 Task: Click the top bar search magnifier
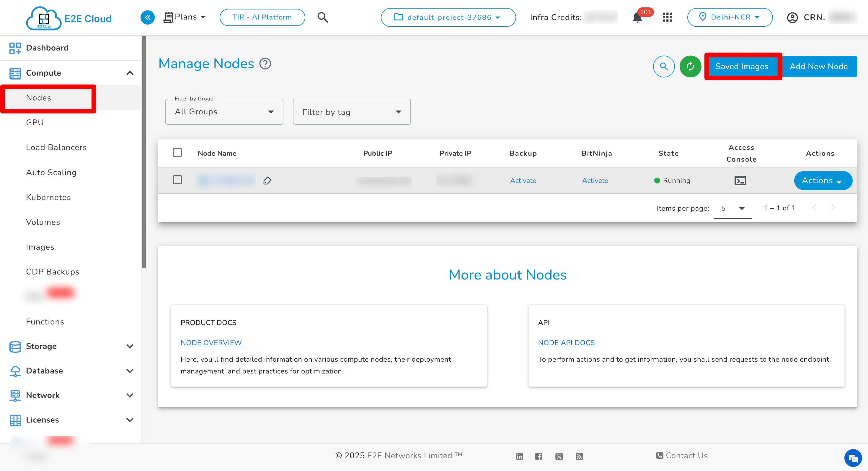(322, 17)
